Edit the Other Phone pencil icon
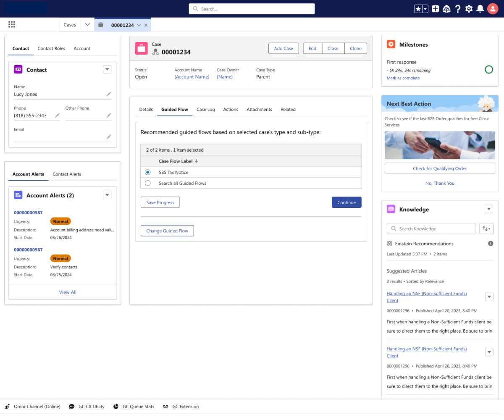Image resolution: width=504 pixels, height=420 pixels. click(x=109, y=115)
